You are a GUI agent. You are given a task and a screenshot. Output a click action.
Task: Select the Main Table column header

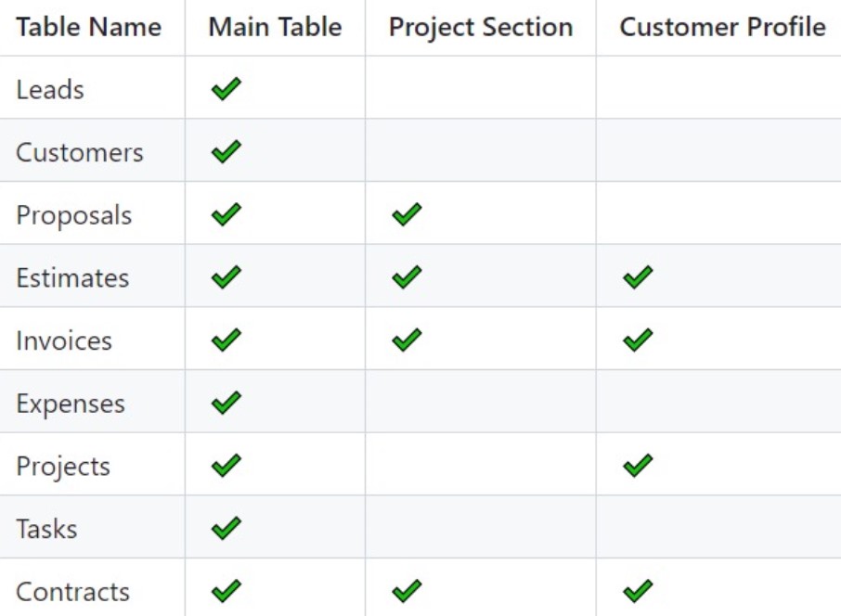pyautogui.click(x=275, y=27)
